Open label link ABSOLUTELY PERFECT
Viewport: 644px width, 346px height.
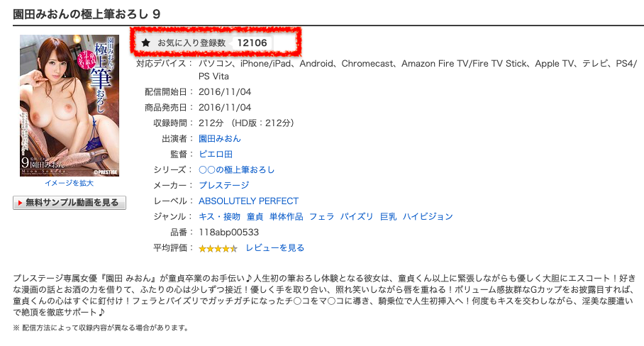click(248, 201)
